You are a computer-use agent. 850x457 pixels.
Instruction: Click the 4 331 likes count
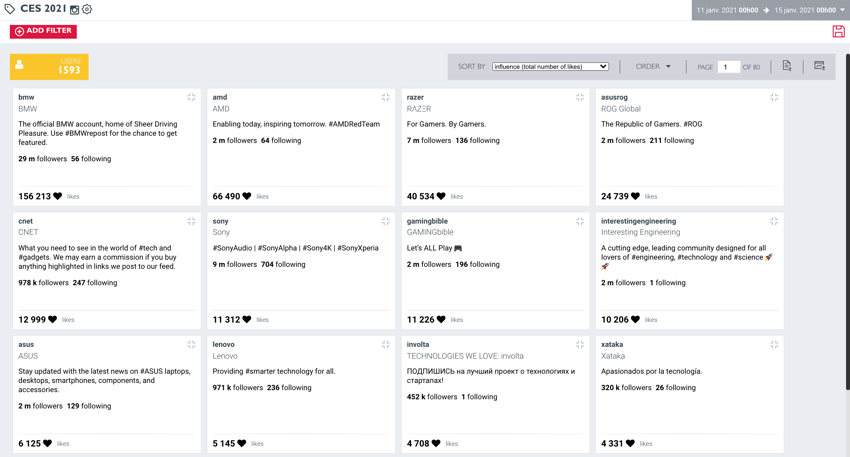tap(612, 443)
